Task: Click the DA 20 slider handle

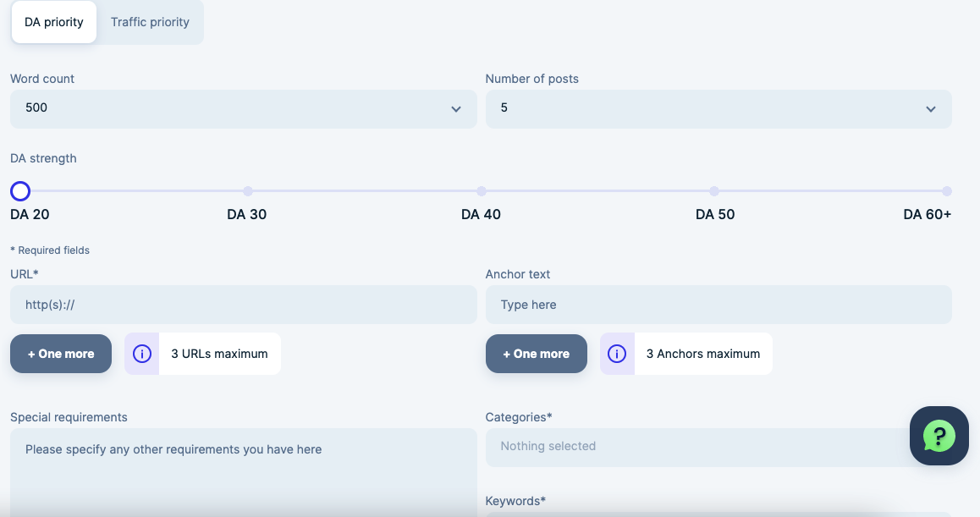Action: [x=20, y=191]
